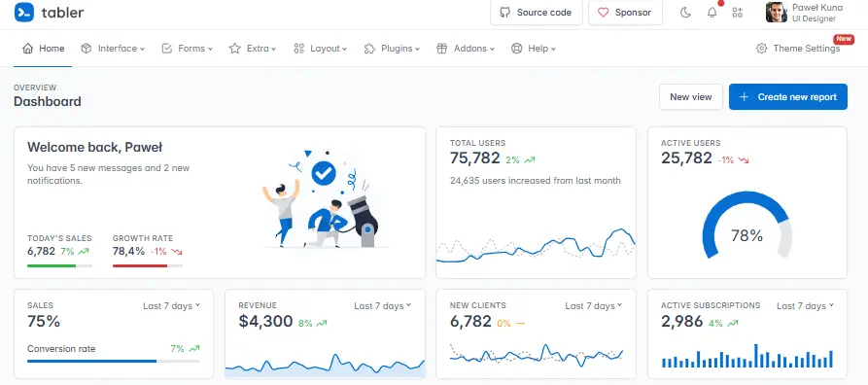Click Today's Sales green progress bar

[60, 265]
